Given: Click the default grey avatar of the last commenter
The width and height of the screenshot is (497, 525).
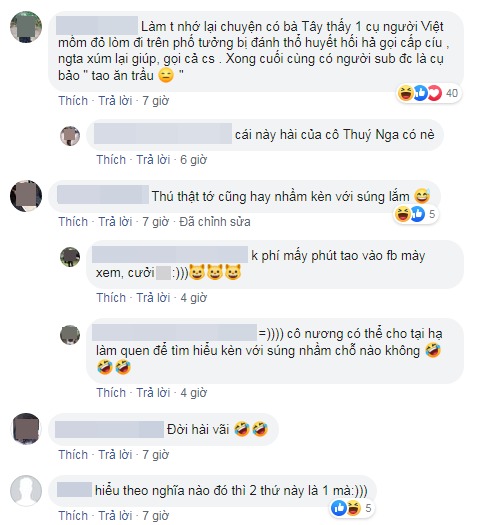Looking at the screenshot, I should (26, 491).
